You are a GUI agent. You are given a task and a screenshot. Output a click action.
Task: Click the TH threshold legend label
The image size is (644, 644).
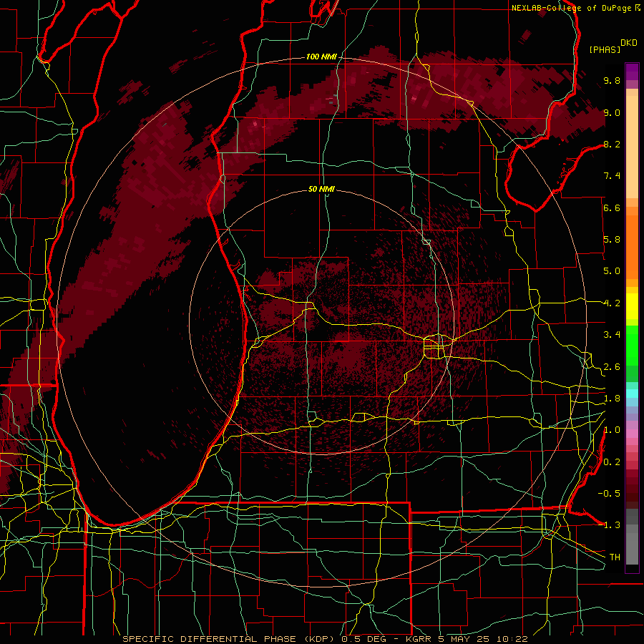pos(615,557)
